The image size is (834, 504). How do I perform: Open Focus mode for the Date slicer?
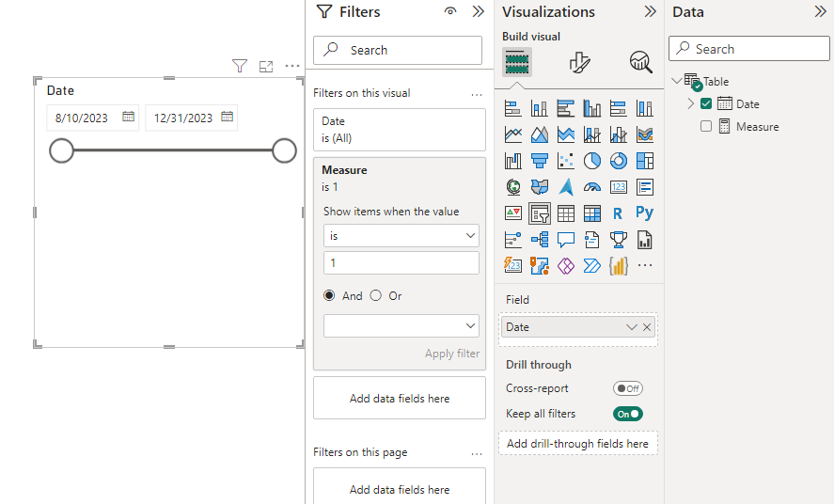tap(266, 66)
